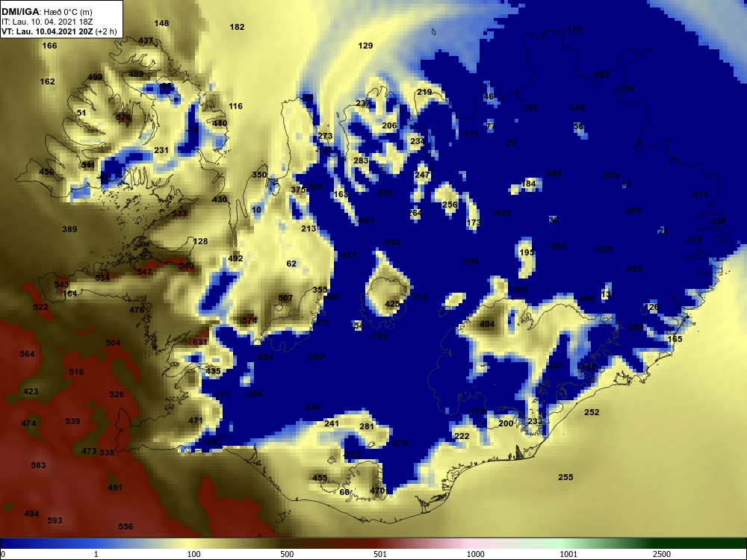Image resolution: width=747 pixels, height=560 pixels.
Task: Click the 501 label on the color scale
Action: 379,554
